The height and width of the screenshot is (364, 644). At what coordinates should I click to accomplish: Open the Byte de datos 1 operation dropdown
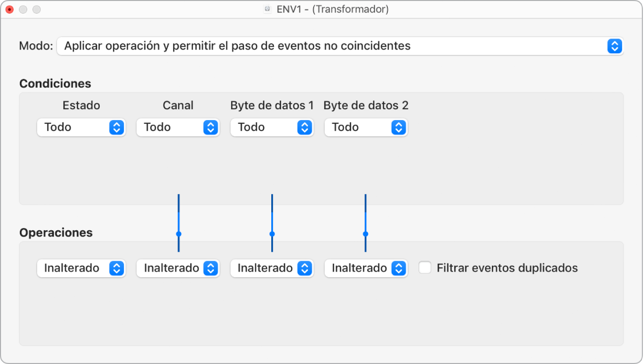(x=272, y=268)
